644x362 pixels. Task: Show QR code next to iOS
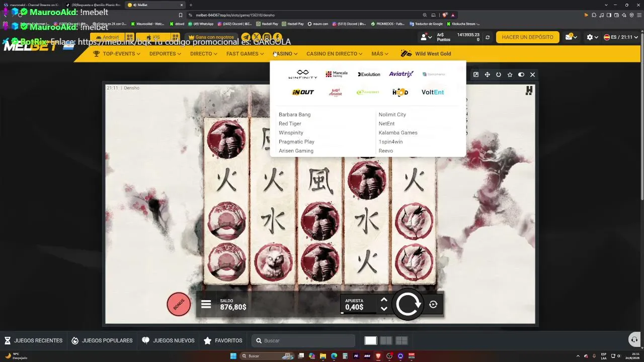(x=175, y=37)
